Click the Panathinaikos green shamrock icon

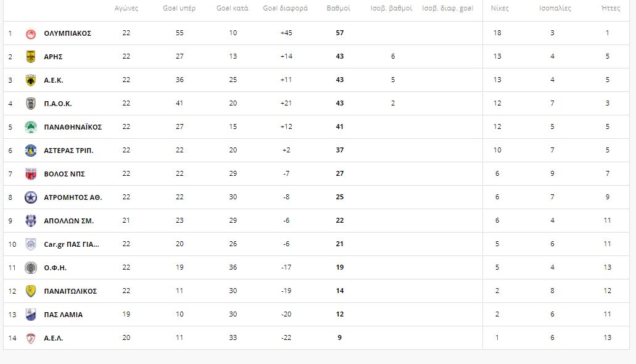[x=31, y=127]
